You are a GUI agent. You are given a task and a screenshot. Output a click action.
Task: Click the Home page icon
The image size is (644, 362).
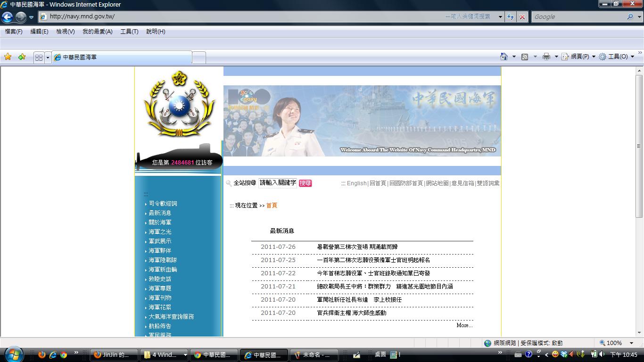coord(504,57)
